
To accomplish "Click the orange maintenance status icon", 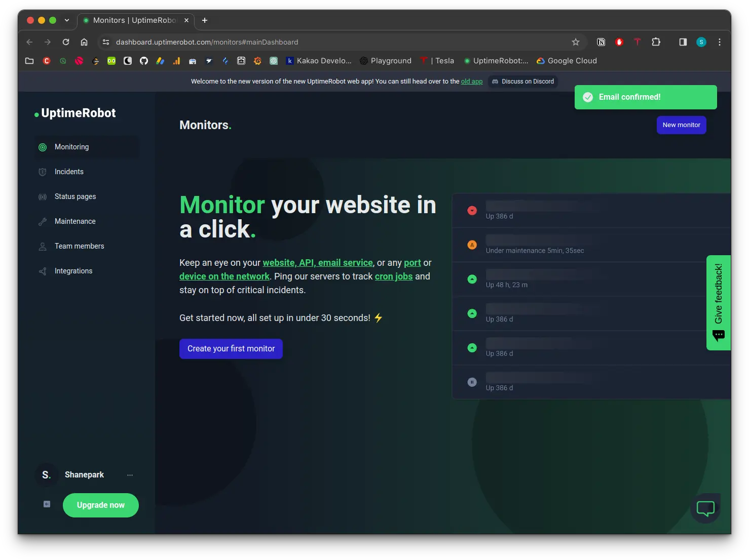I will click(472, 245).
